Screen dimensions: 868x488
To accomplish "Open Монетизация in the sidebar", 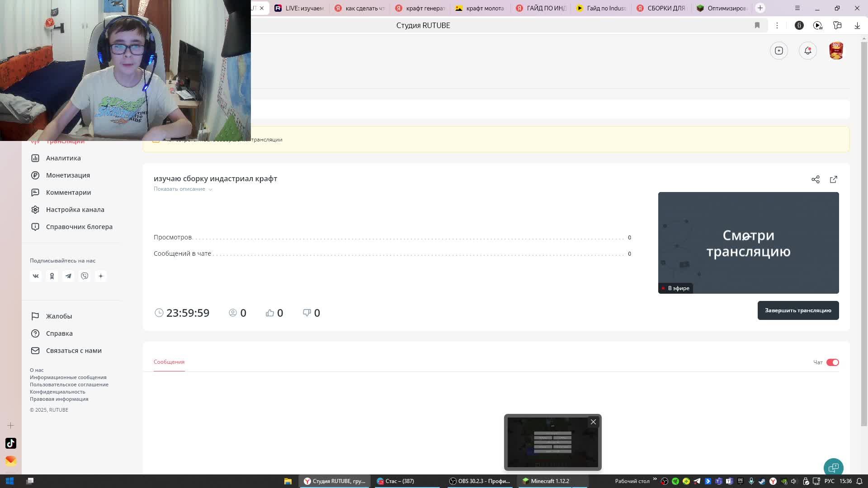I will pos(68,175).
